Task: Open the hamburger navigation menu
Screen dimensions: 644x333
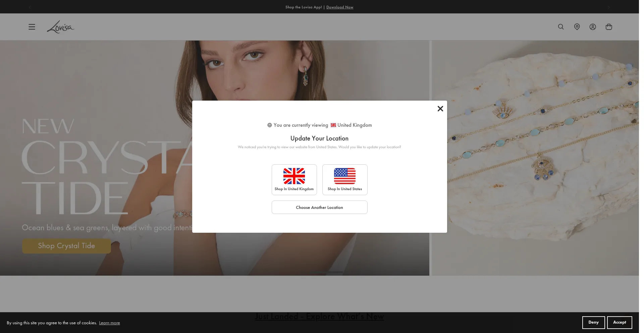Action: (32, 27)
